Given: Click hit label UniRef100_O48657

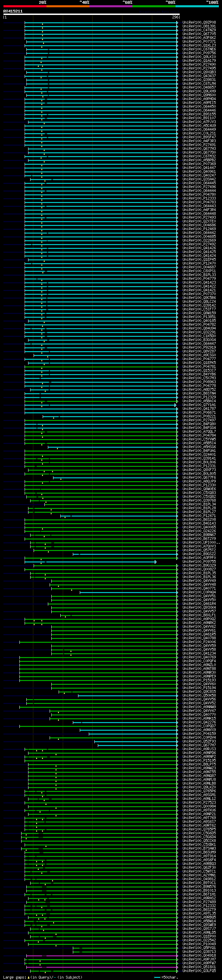Looking at the screenshot, I should click(x=199, y=88).
